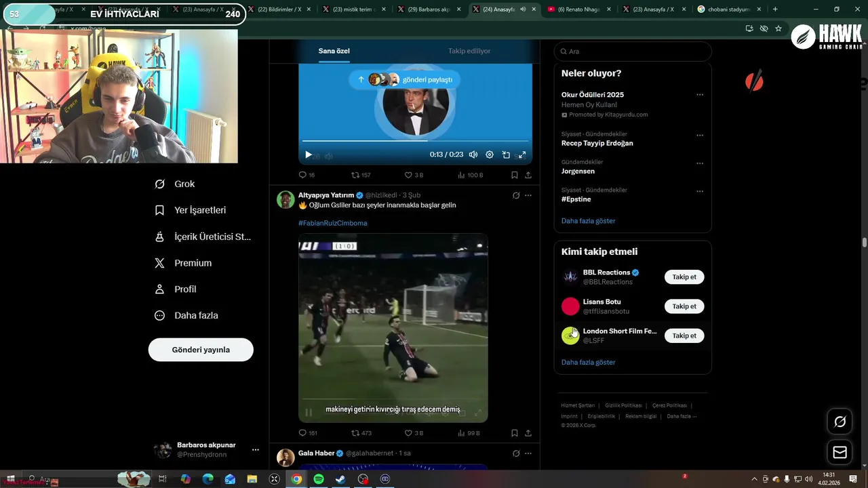
Task: Ask Grok about the Gala Haber post
Action: [x=516, y=453]
